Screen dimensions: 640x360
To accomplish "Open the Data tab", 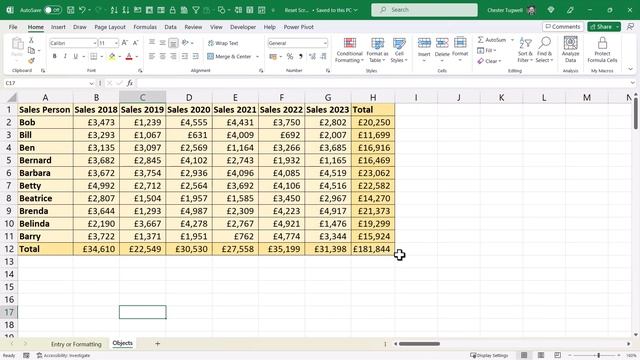I will tap(170, 27).
